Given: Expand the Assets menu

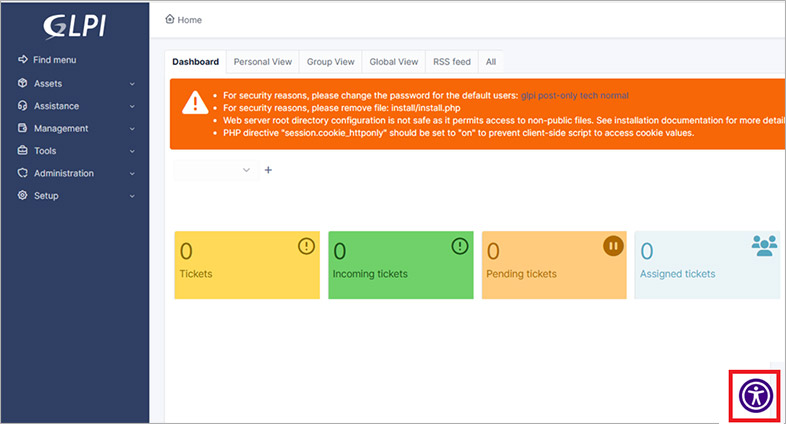Looking at the screenshot, I should pos(75,83).
